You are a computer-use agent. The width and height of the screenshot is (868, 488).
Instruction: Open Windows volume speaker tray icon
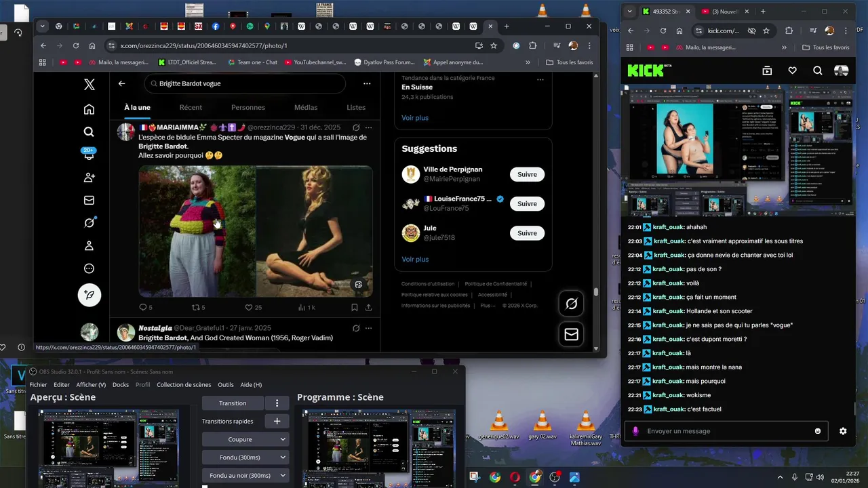(821, 477)
